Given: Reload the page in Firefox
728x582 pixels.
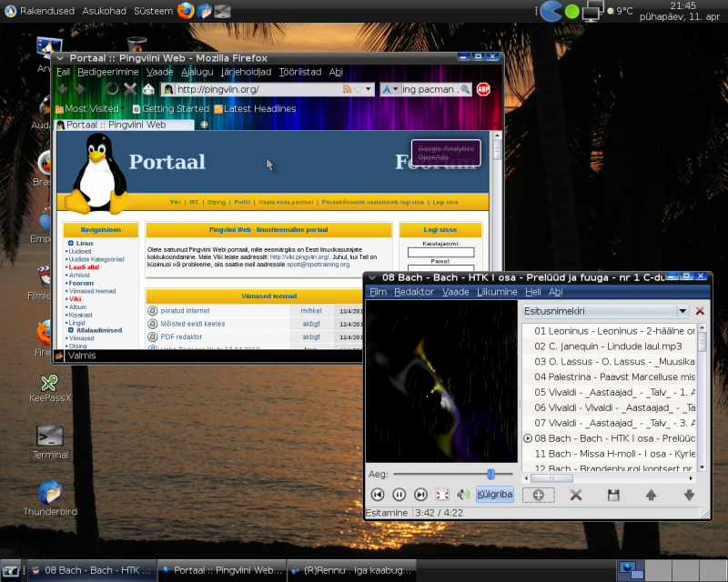Looking at the screenshot, I should click(111, 88).
